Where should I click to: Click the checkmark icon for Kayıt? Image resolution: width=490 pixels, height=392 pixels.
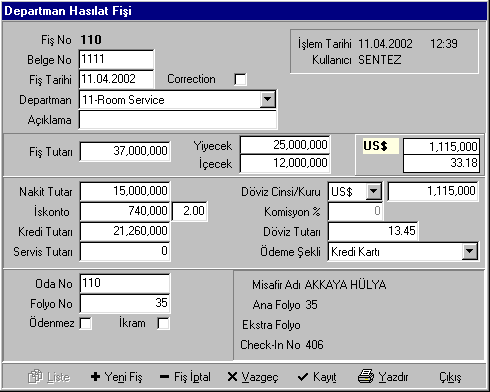point(303,377)
